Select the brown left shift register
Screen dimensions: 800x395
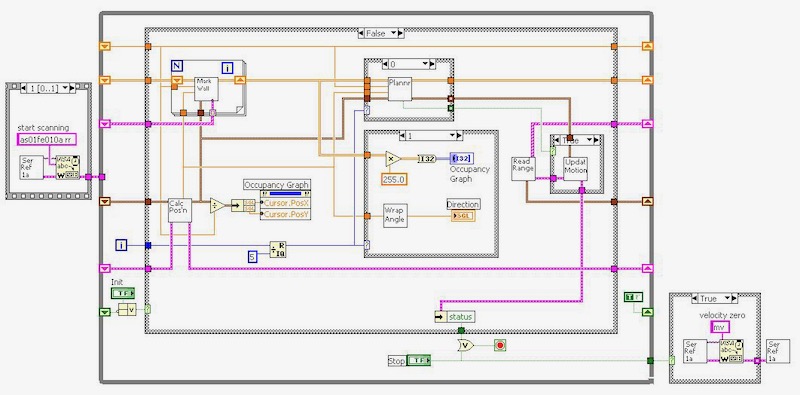105,202
